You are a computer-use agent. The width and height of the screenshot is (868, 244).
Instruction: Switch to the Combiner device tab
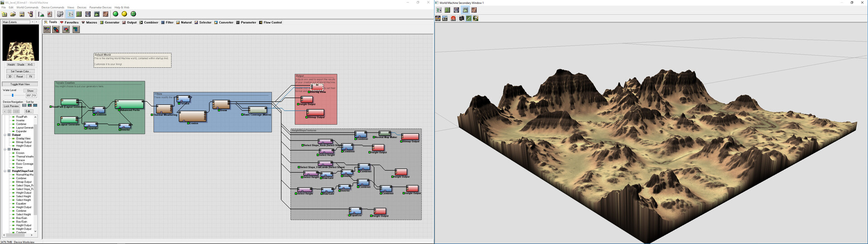(149, 22)
